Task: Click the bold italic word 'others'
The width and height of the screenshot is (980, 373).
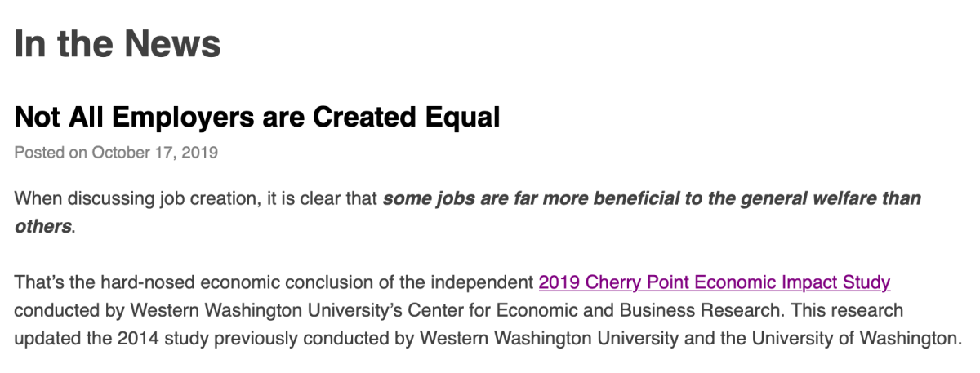Action: (42, 226)
